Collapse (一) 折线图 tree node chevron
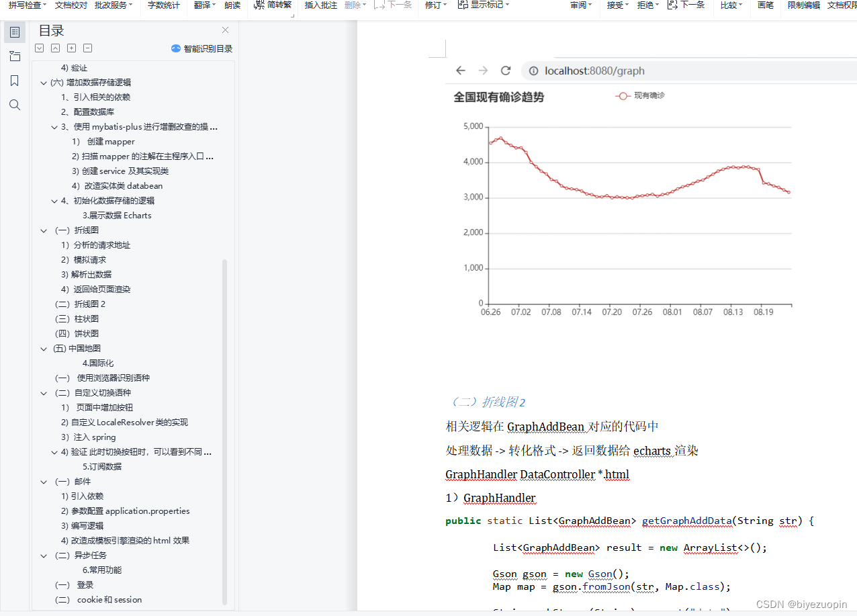 (44, 230)
